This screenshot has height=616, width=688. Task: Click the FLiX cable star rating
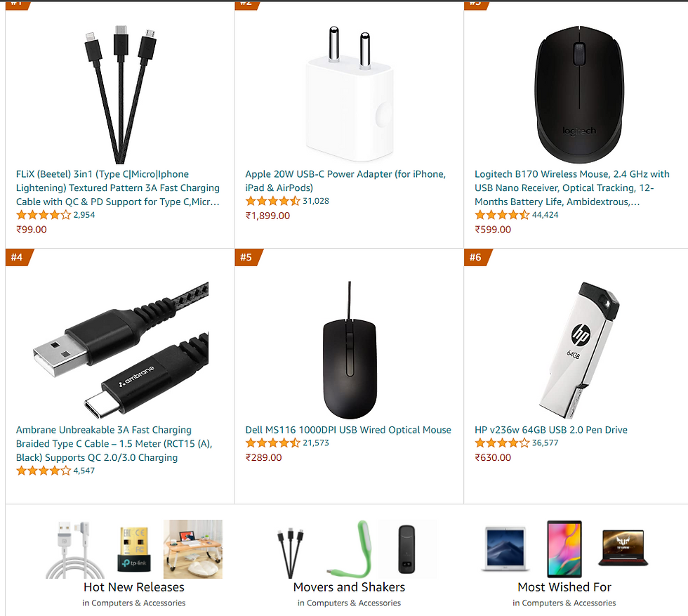coord(43,215)
